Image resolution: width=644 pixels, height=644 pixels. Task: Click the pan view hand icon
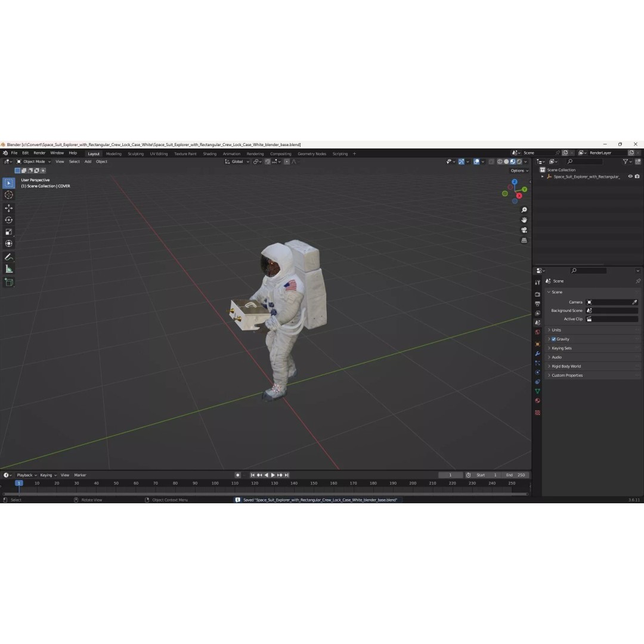(x=524, y=220)
